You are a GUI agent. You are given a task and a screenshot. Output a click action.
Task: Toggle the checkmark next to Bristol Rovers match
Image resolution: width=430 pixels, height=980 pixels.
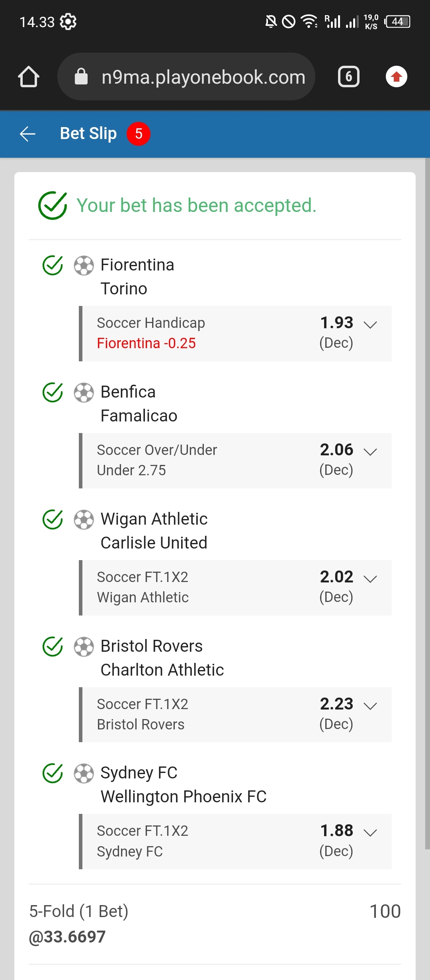point(53,646)
